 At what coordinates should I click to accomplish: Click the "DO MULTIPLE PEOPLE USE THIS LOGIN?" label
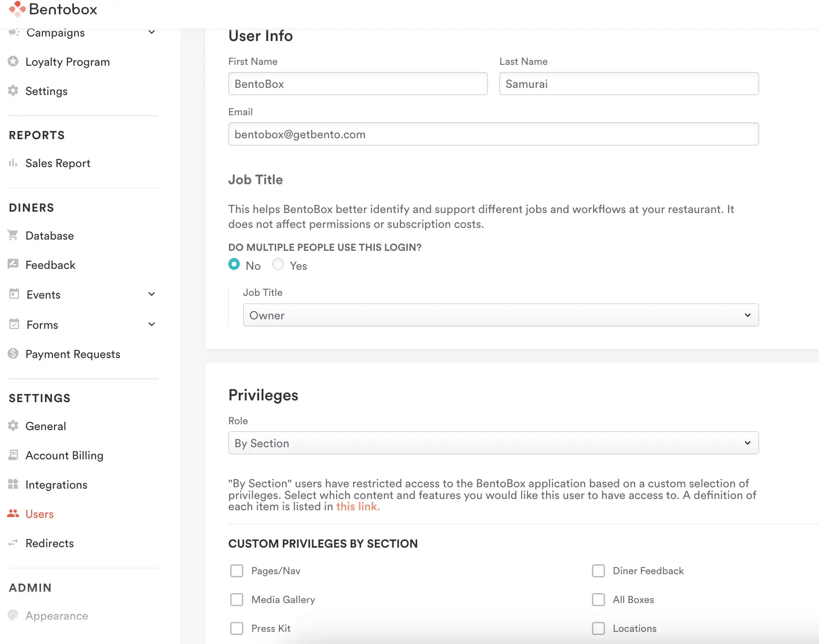(325, 247)
